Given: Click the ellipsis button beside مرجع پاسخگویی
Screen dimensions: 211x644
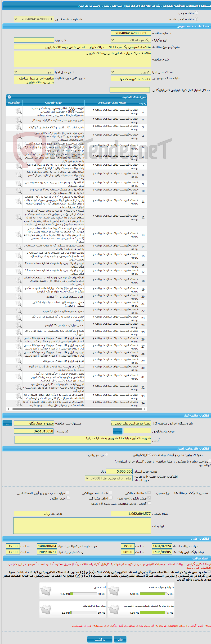Looking at the screenshot, I should [x=118, y=431].
